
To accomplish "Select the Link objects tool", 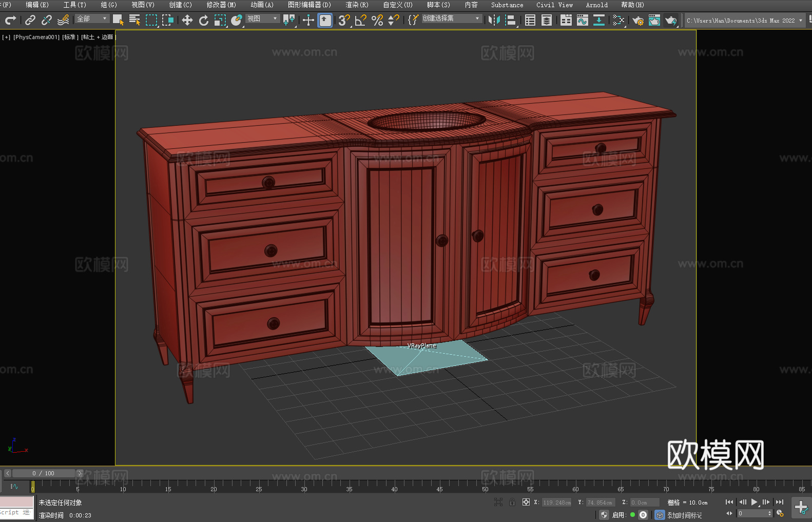I will click(x=30, y=20).
